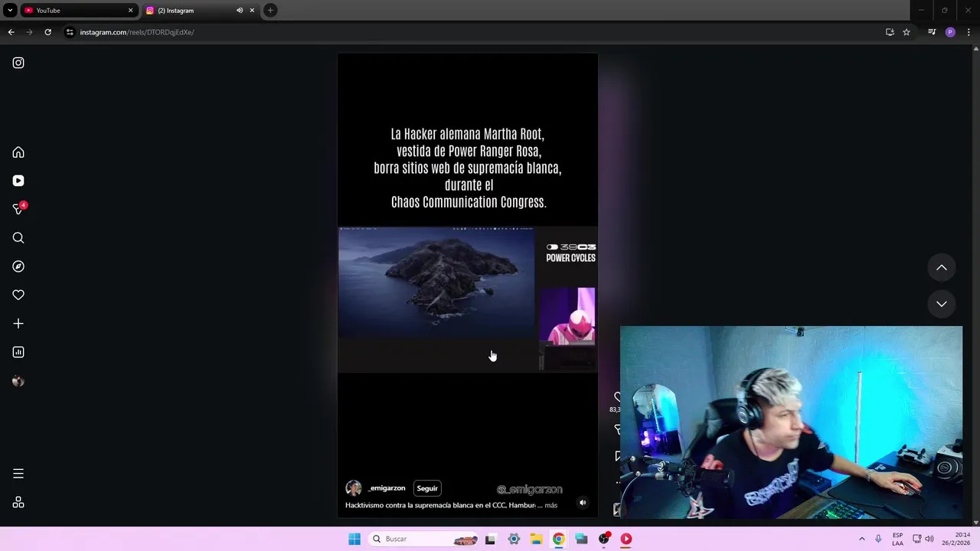Follow _emigarzon with the Seguir button
Image resolution: width=980 pixels, height=551 pixels.
427,488
